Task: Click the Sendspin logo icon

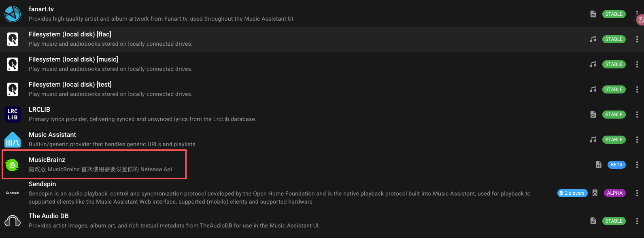Action: click(13, 193)
